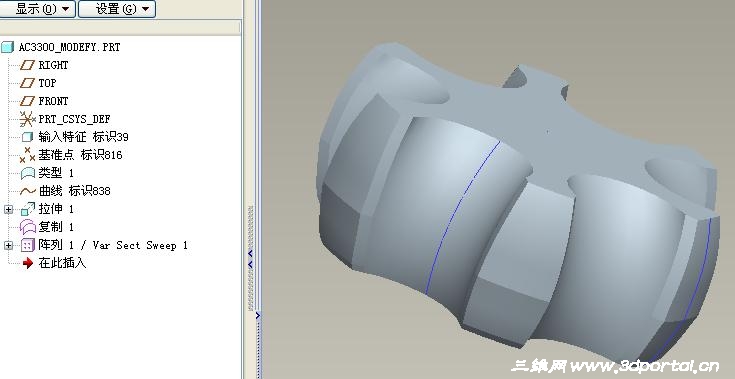735x379 pixels.
Task: Click the 曲线 标识838 label
Action: [74, 191]
